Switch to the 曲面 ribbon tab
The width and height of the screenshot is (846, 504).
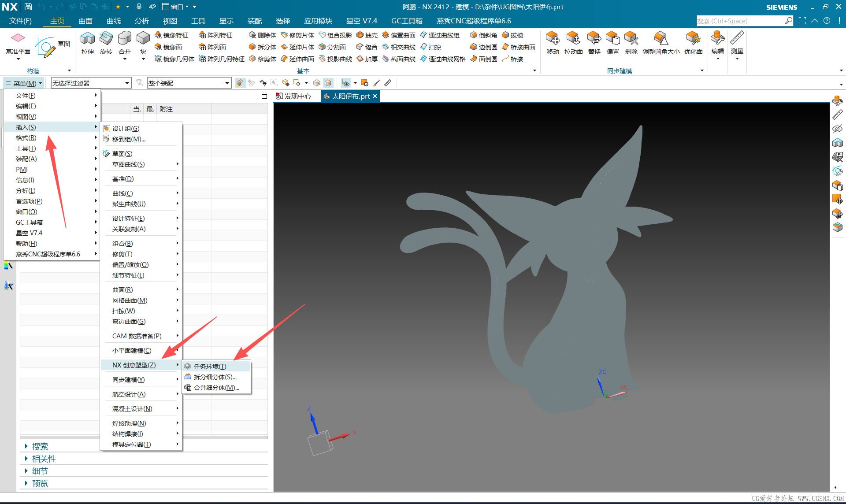click(85, 21)
